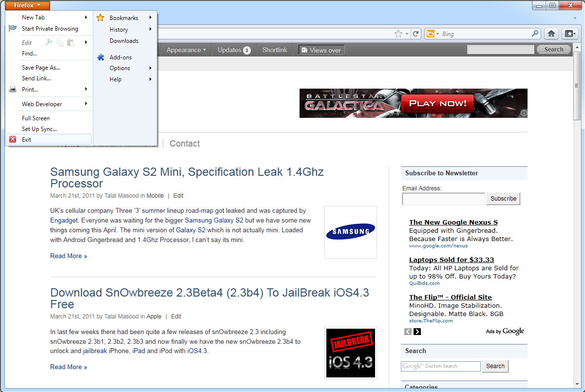
Task: Click the paste clipboard icon in the Edit row
Action: 71,42
